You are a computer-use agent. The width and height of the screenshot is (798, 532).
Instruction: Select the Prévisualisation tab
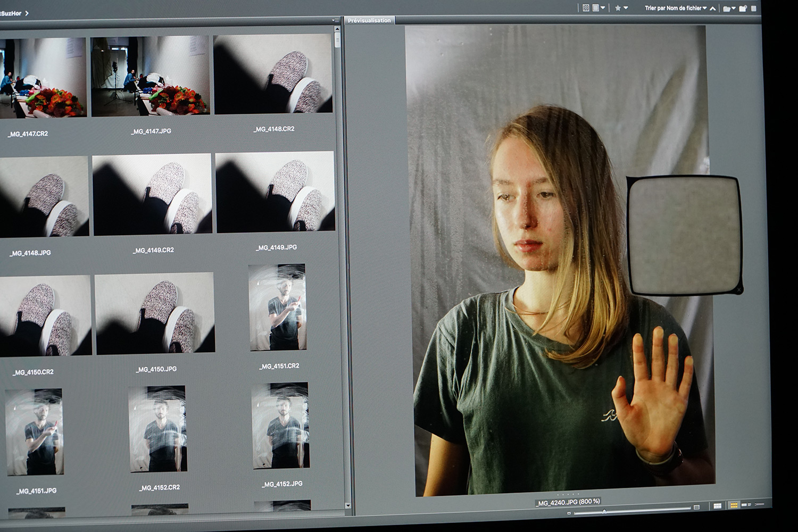(x=369, y=20)
